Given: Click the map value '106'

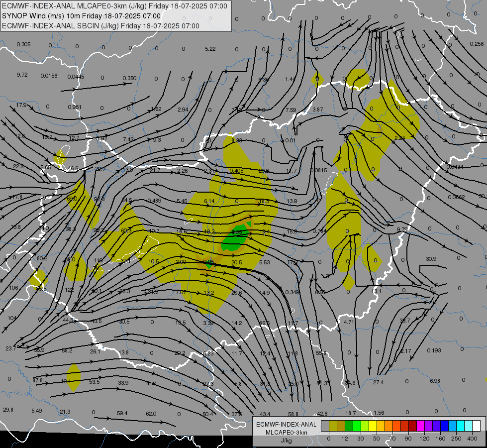Looking at the screenshot, I should coord(13,288).
